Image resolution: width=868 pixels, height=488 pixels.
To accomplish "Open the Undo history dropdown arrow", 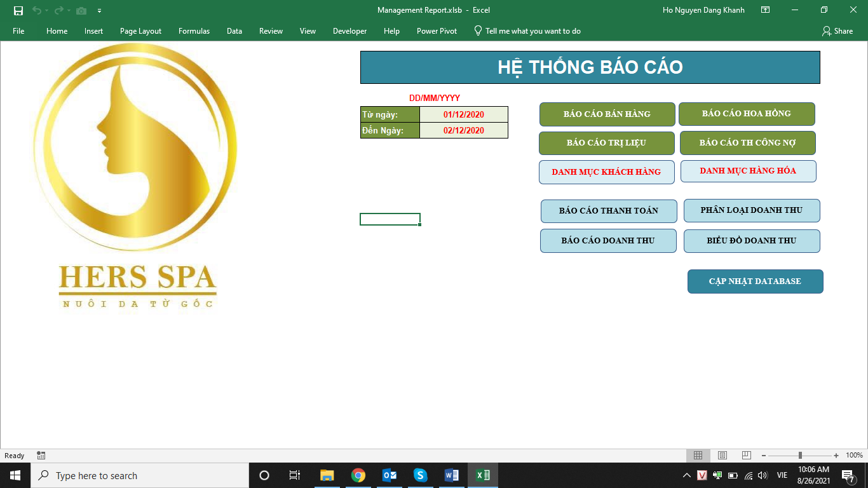I will (46, 11).
